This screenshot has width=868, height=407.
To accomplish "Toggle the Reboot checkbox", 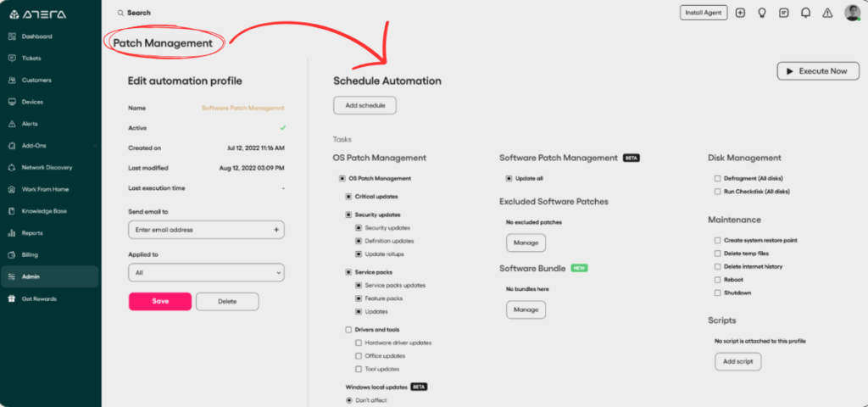I will pyautogui.click(x=717, y=280).
